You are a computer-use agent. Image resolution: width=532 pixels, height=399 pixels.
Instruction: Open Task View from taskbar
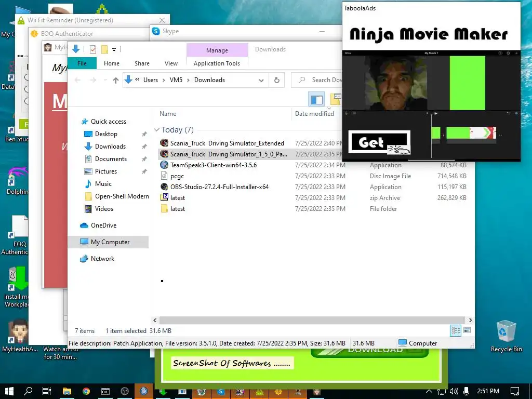tap(46, 391)
